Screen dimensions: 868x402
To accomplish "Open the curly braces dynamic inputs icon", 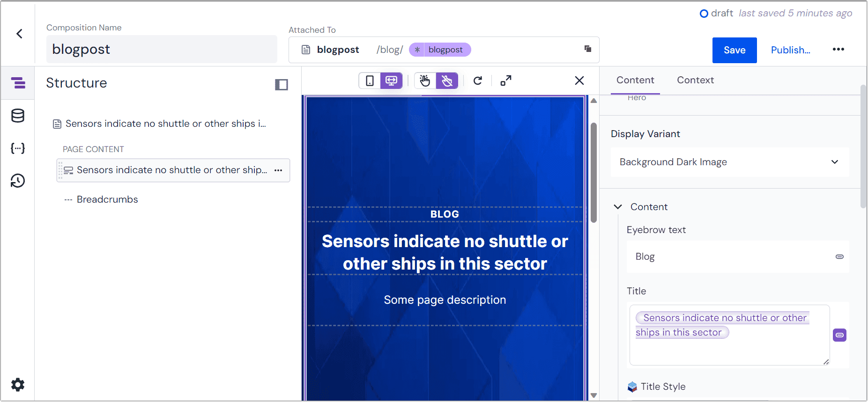I will (18, 148).
